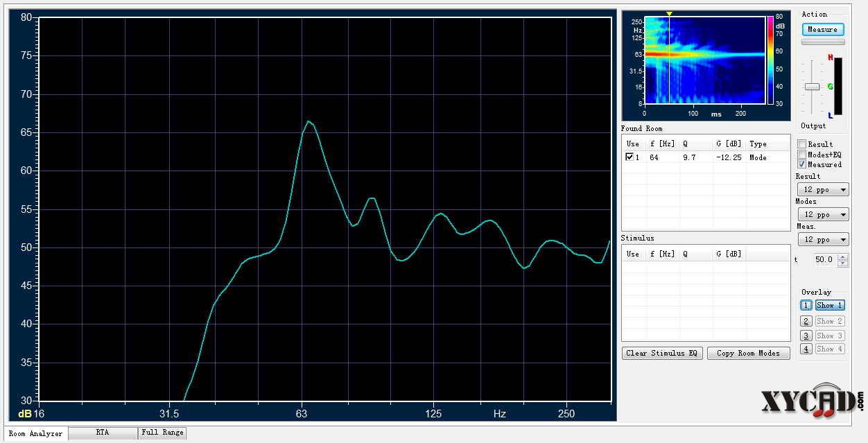The image size is (868, 443).
Task: Adjust the Output level slider
Action: pyautogui.click(x=812, y=87)
